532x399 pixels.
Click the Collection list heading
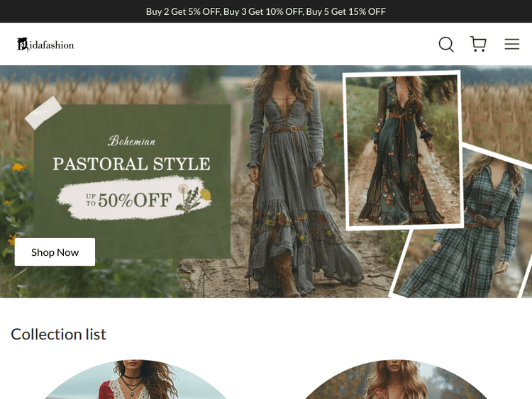pyautogui.click(x=58, y=334)
